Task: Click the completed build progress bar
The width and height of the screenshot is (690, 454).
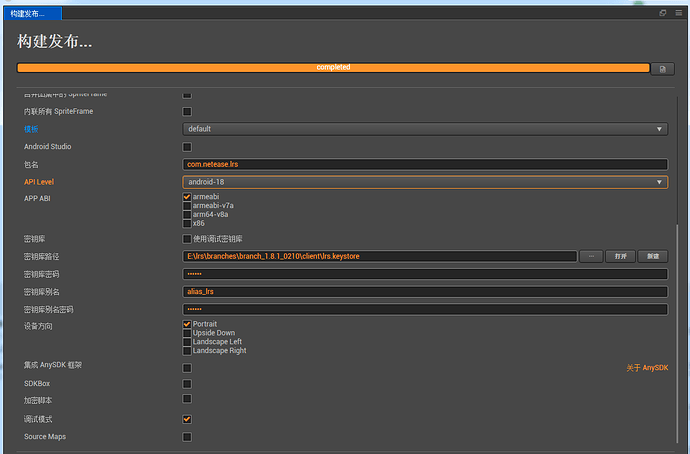Action: tap(333, 68)
